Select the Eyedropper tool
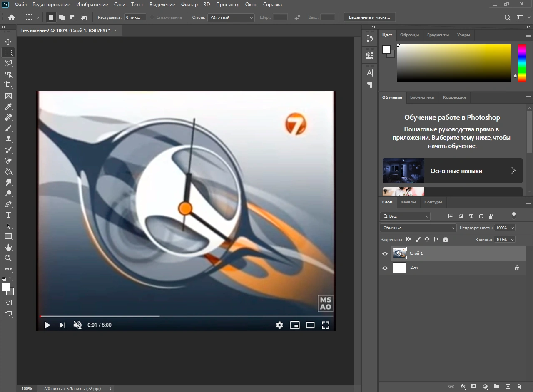The width and height of the screenshot is (533, 392). [8, 107]
